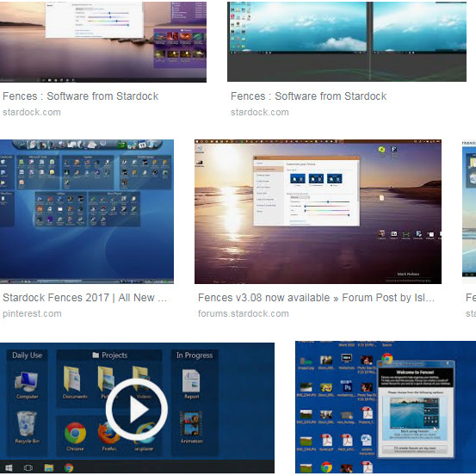The height and width of the screenshot is (476, 476).
Task: Click the Daily Use fence title
Action: click(27, 355)
